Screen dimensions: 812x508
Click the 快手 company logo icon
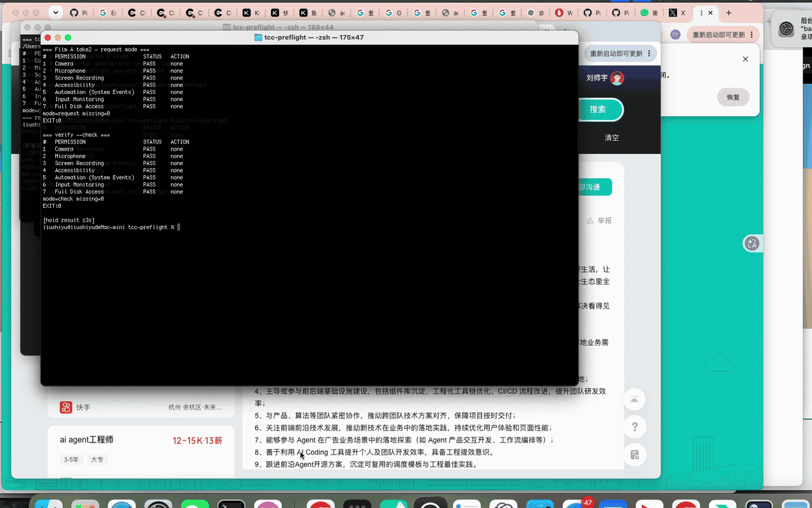click(65, 407)
